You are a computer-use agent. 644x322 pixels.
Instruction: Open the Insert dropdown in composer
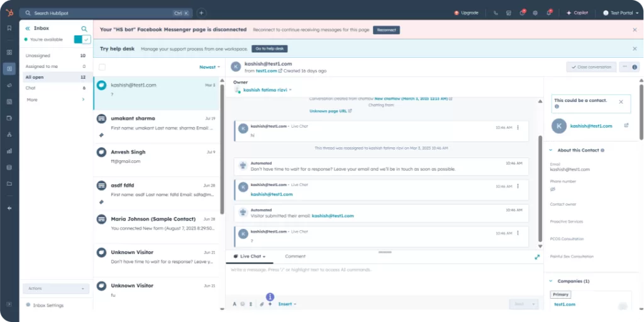pyautogui.click(x=287, y=304)
